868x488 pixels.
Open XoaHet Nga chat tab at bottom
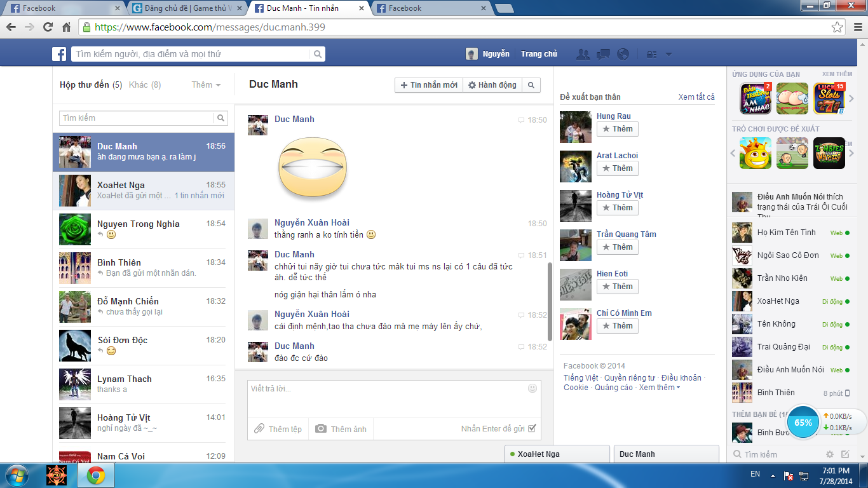pyautogui.click(x=557, y=454)
